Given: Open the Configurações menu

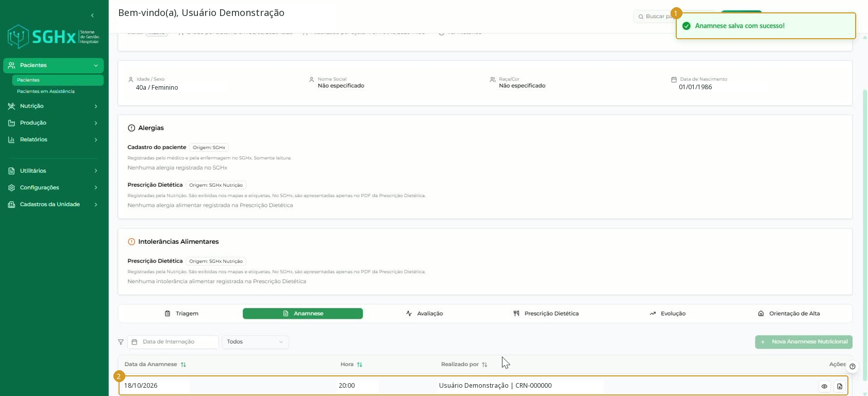Looking at the screenshot, I should pyautogui.click(x=54, y=188).
